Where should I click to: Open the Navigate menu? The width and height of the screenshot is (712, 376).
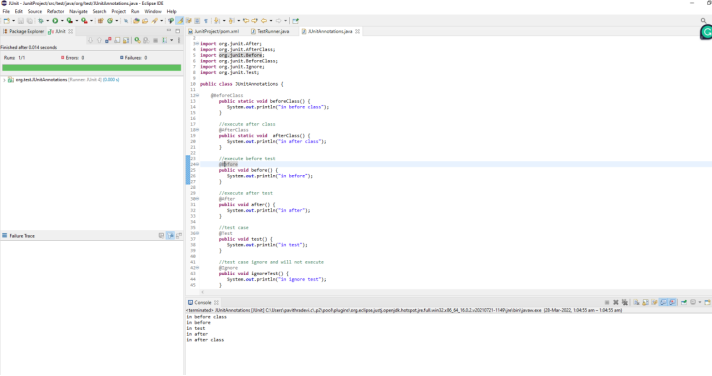(78, 11)
